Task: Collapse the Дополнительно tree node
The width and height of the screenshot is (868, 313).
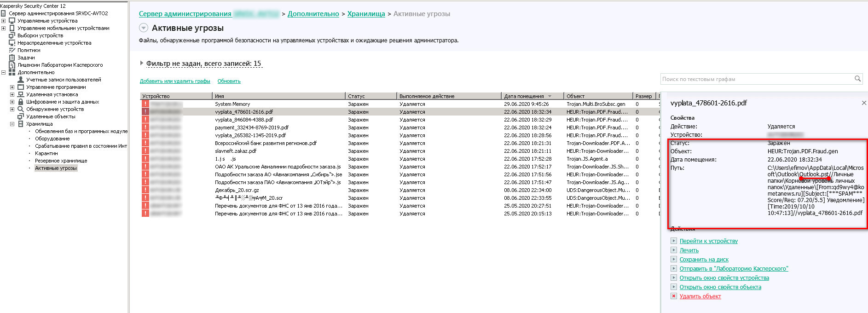Action: (4, 72)
